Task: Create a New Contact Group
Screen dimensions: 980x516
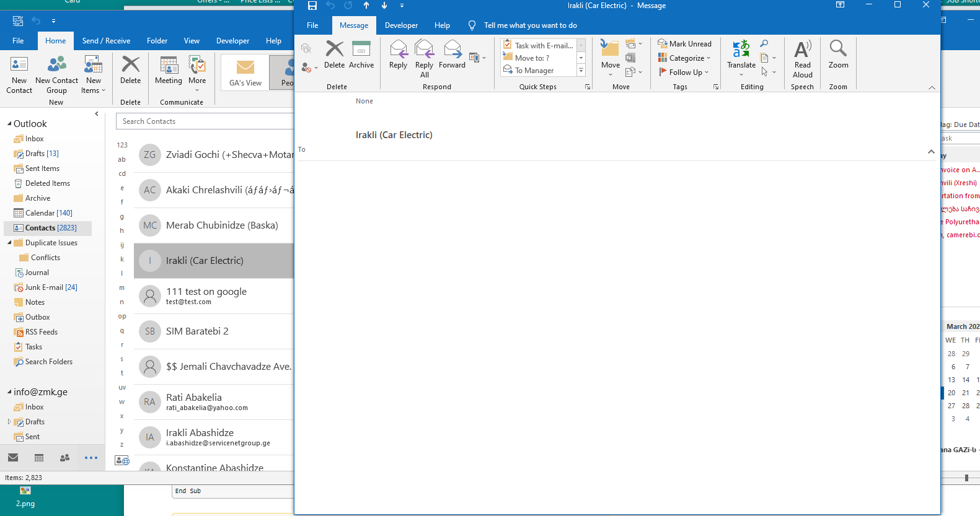Action: 56,75
